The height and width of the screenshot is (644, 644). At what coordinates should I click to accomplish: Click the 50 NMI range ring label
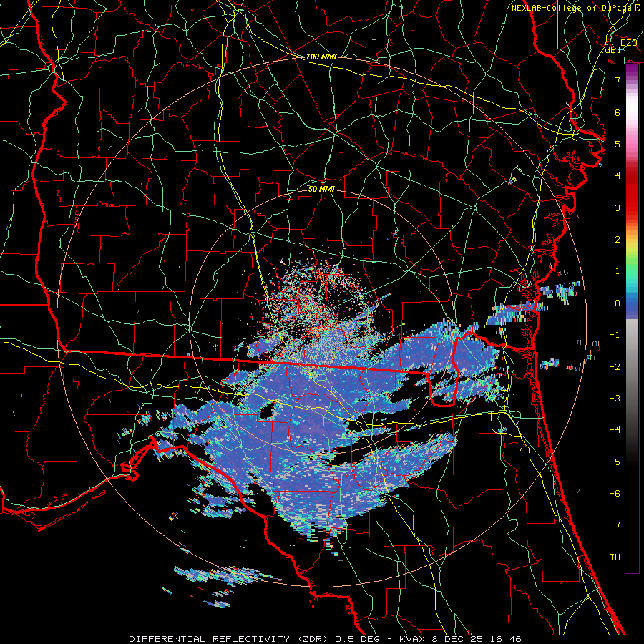[x=321, y=189]
